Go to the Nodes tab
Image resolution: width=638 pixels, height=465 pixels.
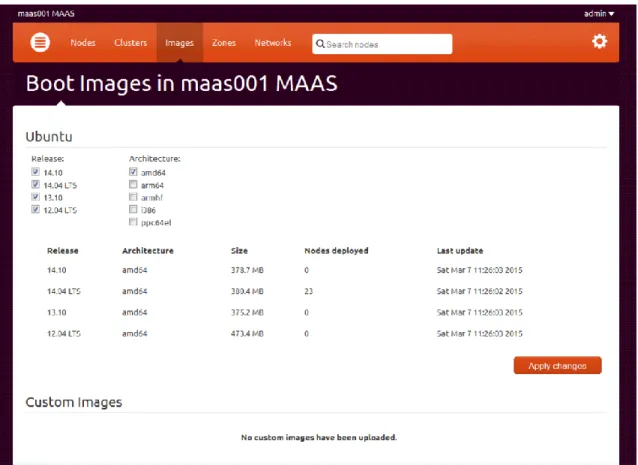83,42
